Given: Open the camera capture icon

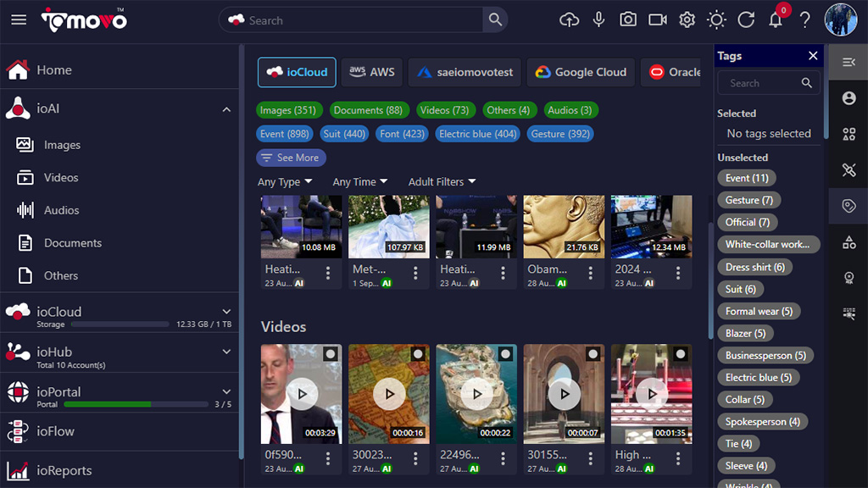Looking at the screenshot, I should (628, 20).
